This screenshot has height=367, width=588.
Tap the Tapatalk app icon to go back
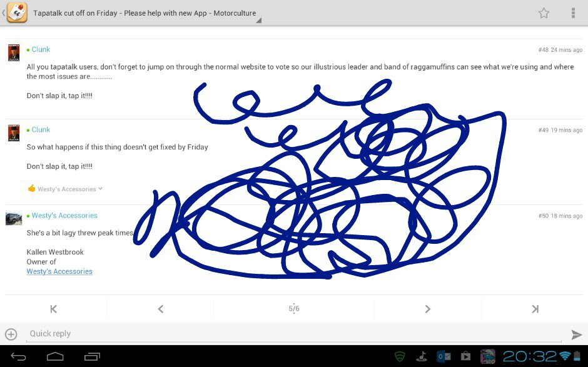tap(16, 13)
